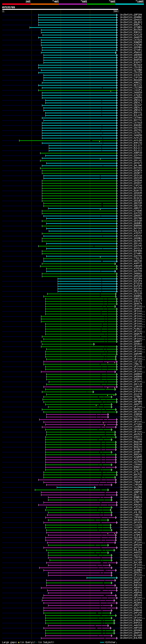Select the UniRef100_Q6EN48 label
The width and height of the screenshot is (146, 644).
click(131, 55)
